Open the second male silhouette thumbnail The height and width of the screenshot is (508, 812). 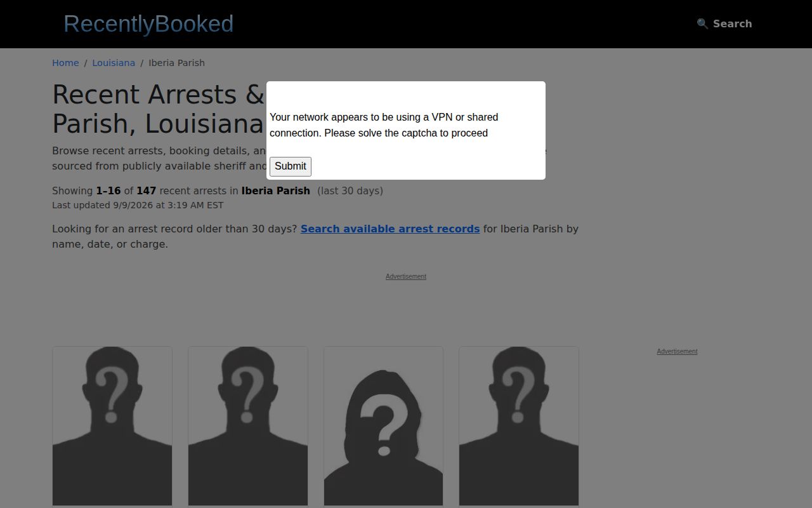click(x=248, y=426)
